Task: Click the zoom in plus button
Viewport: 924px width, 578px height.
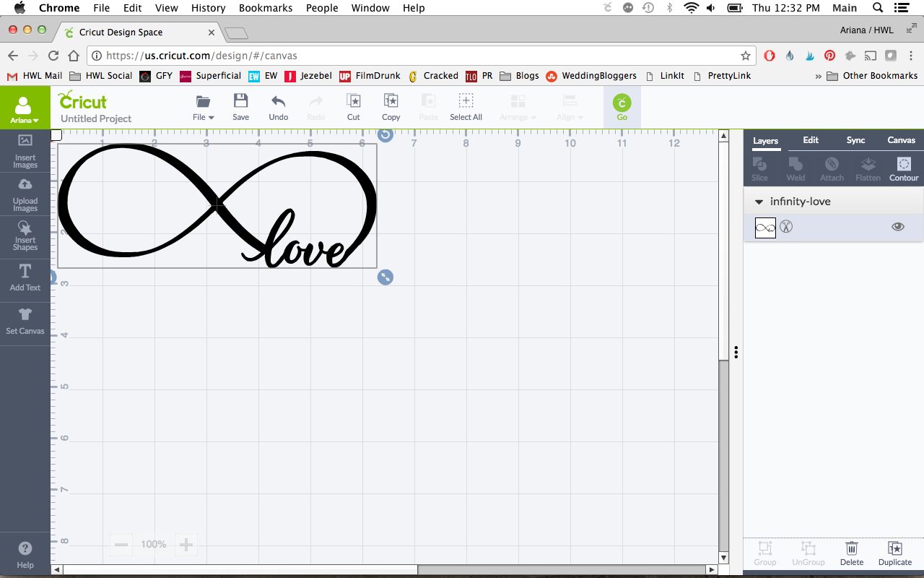Action: pos(186,545)
